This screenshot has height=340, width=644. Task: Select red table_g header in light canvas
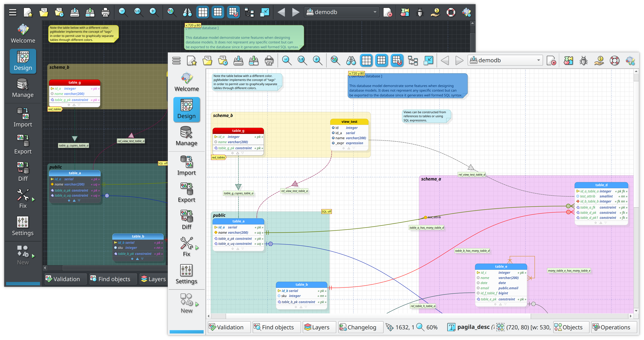[238, 131]
